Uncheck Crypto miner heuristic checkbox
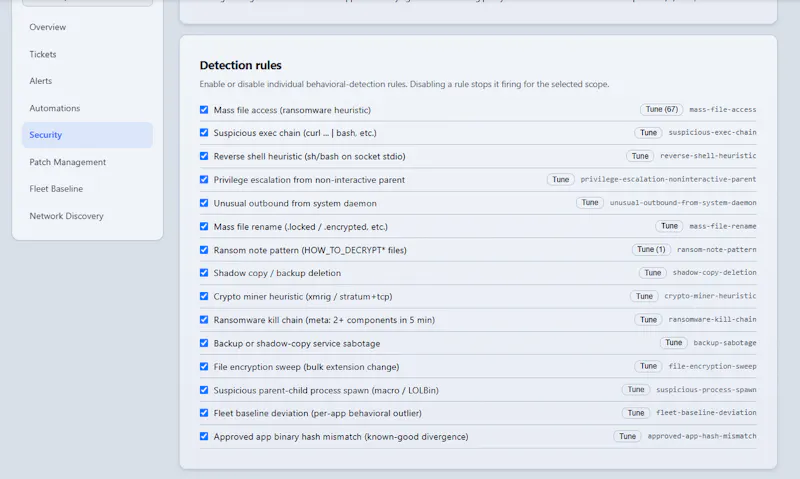The width and height of the screenshot is (800, 479). point(204,296)
